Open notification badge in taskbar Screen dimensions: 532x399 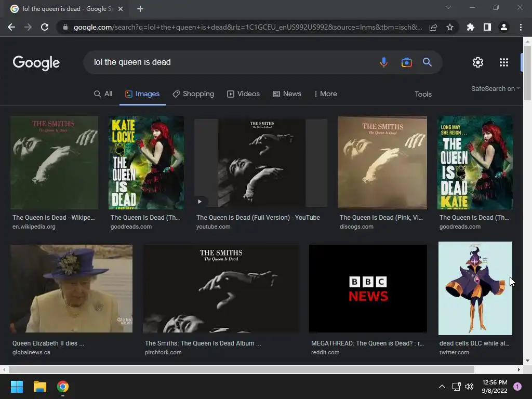517,387
